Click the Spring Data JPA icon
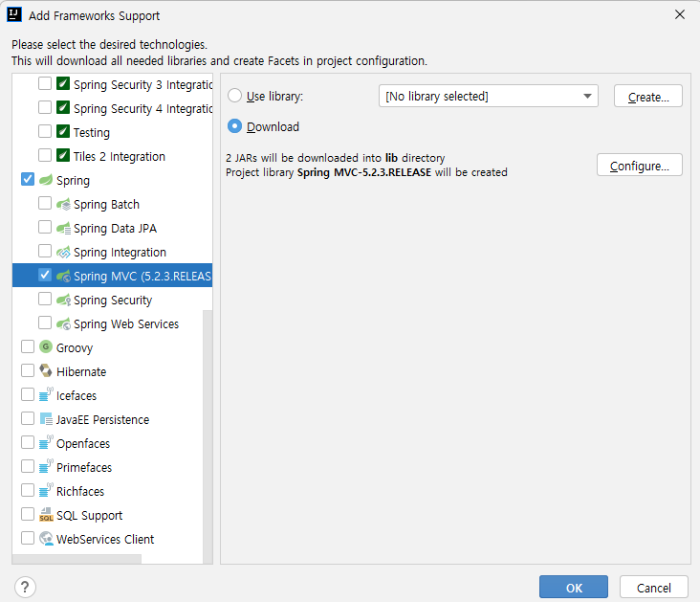700x602 pixels. click(63, 228)
